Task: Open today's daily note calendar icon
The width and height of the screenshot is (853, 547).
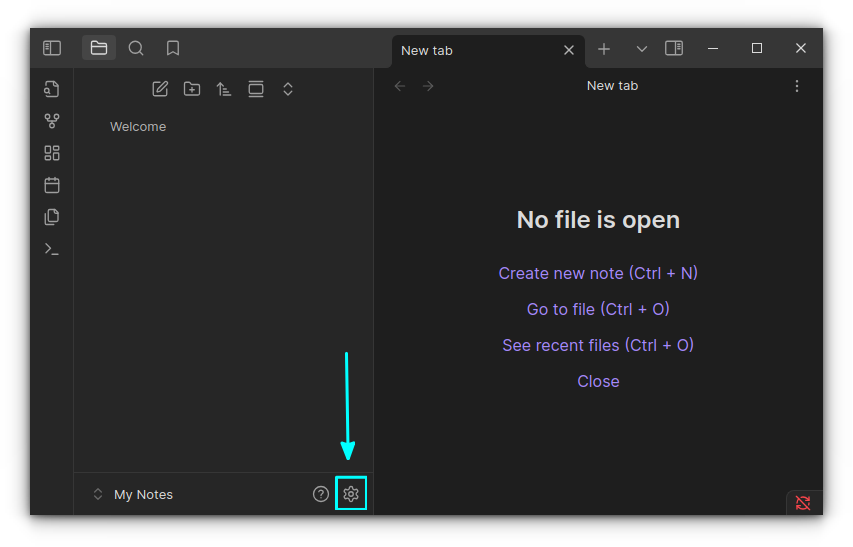Action: [52, 185]
